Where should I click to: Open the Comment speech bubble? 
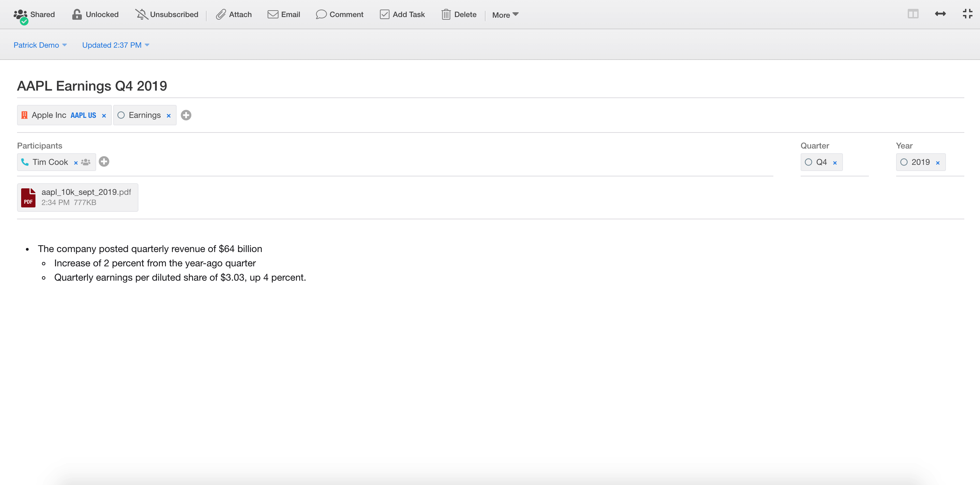pos(321,14)
